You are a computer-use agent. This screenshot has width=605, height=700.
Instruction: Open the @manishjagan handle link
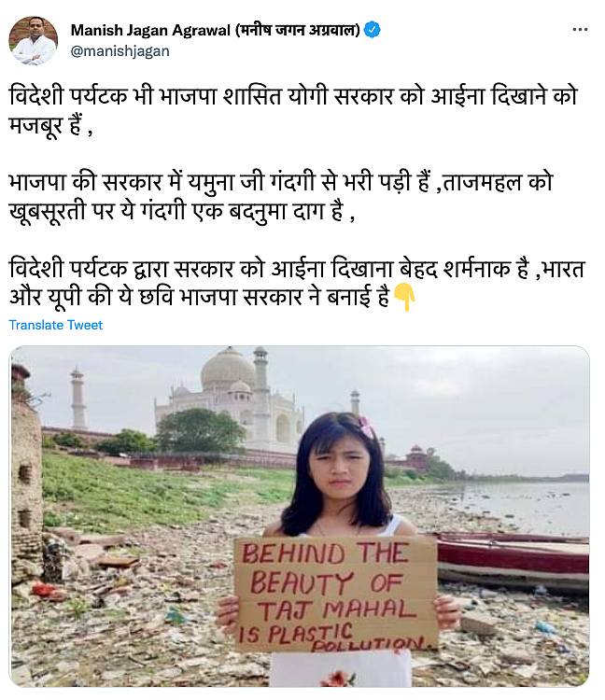click(x=120, y=51)
